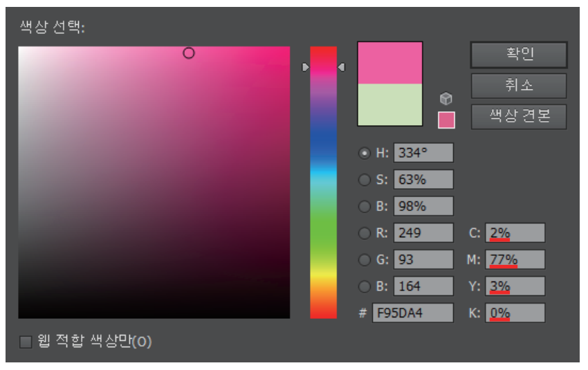
Task: Click the C cyan percentage field
Action: click(515, 233)
